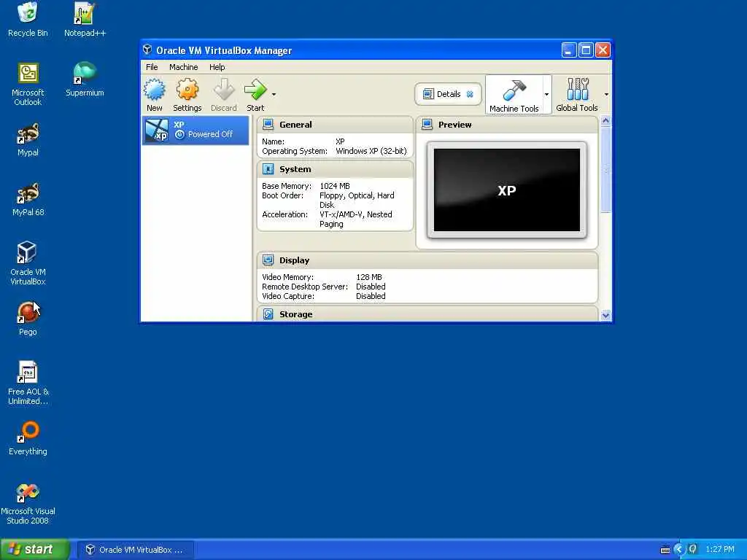747x560 pixels.
Task: Click the details pane scrollbar thumb
Action: point(605,169)
